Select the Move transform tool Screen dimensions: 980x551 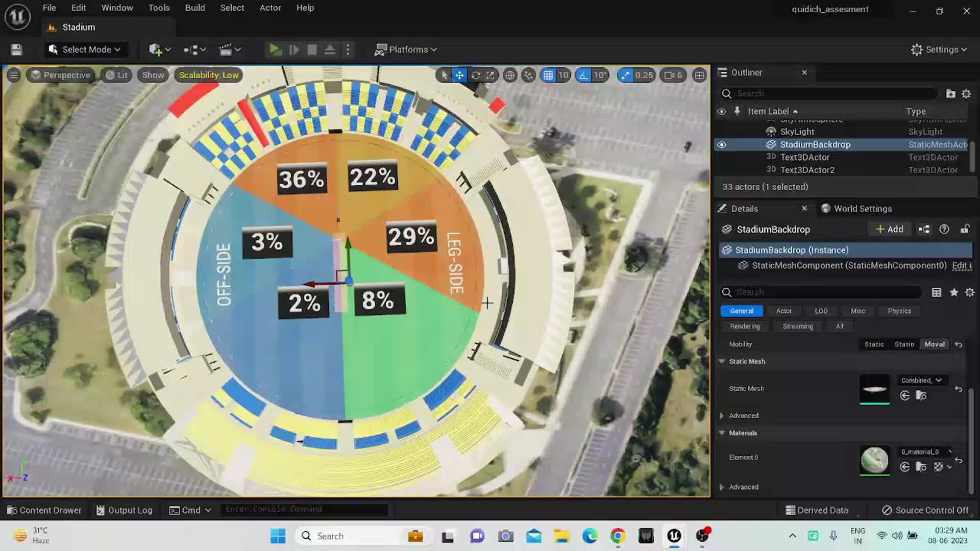pos(459,75)
